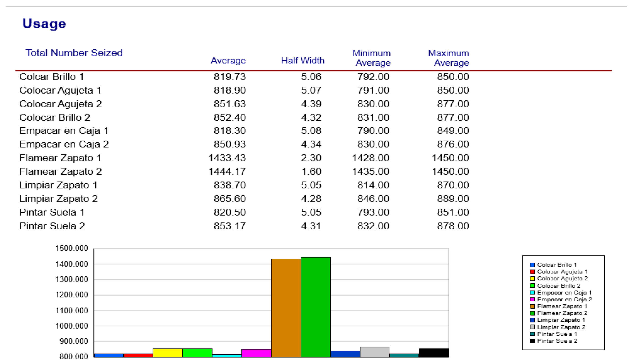Select average value 1433.43
The width and height of the screenshot is (631, 364).
[x=227, y=158]
